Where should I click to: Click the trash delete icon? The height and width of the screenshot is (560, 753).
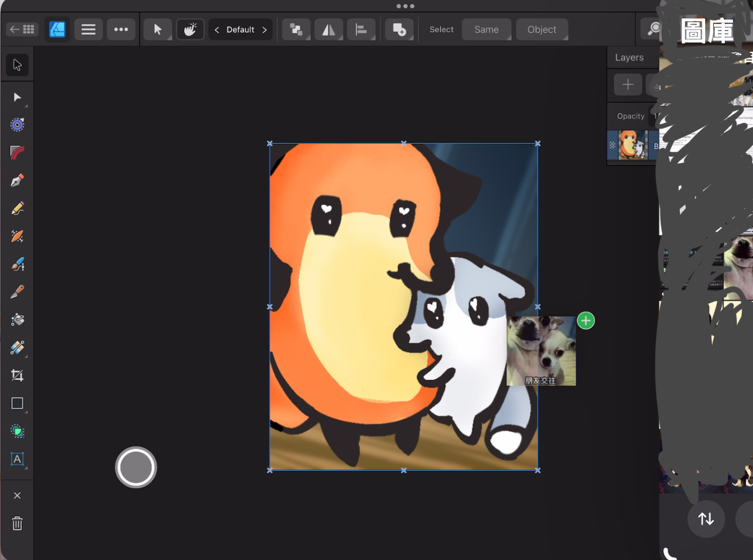click(17, 524)
